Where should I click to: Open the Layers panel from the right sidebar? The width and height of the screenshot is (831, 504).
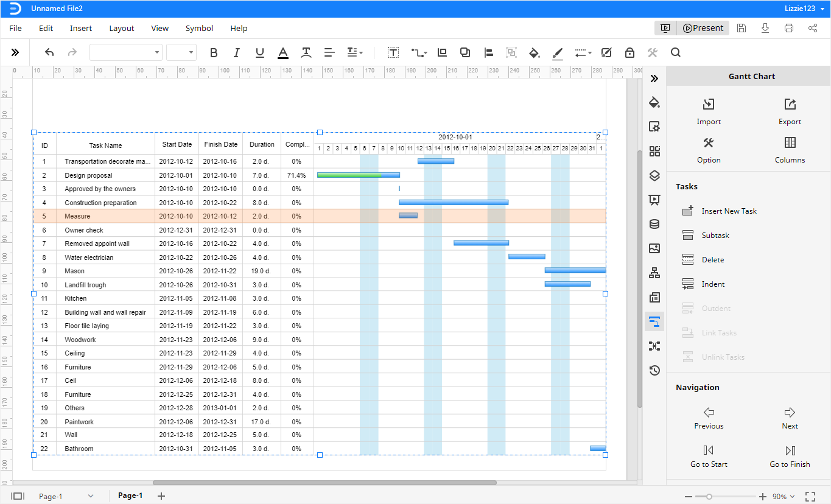click(x=654, y=175)
